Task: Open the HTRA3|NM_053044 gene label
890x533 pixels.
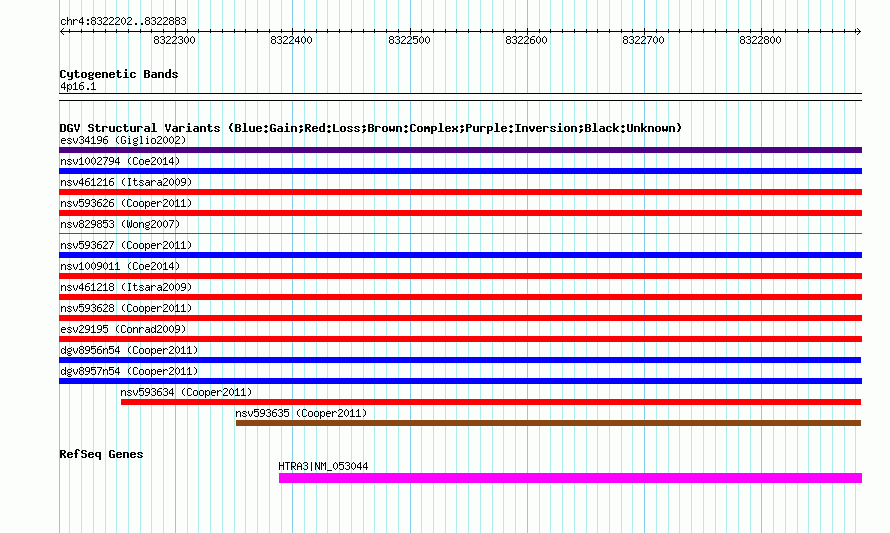Action: 323,466
